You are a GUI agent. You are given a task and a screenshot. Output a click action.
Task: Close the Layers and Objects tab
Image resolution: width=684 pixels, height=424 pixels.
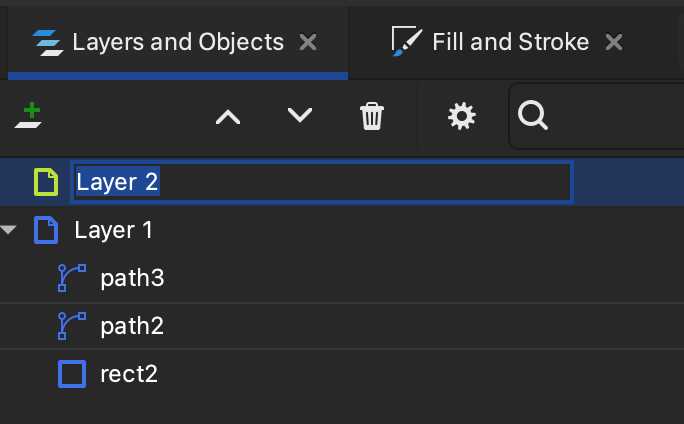pyautogui.click(x=309, y=42)
